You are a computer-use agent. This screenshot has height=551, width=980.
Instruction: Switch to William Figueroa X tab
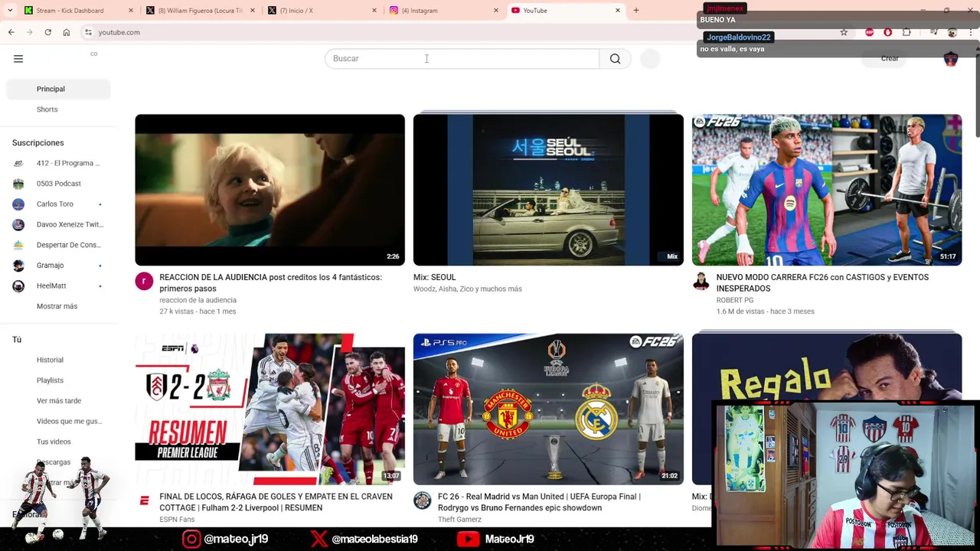pyautogui.click(x=201, y=11)
